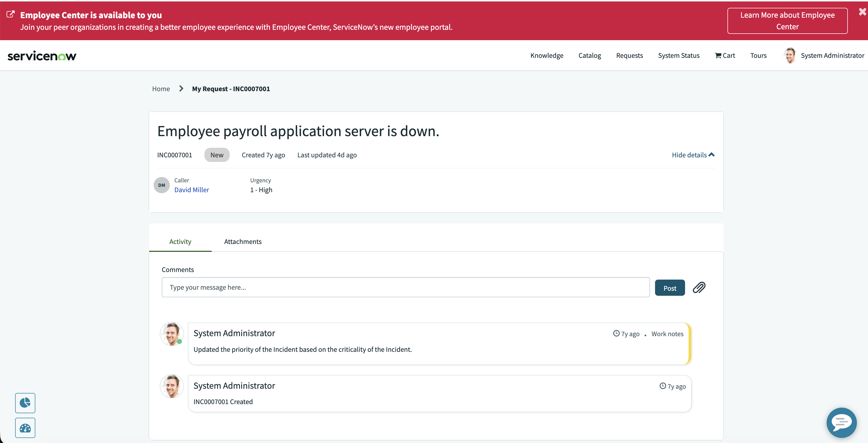Click Learn More about Employee Center button
This screenshot has height=443, width=868.
(787, 21)
